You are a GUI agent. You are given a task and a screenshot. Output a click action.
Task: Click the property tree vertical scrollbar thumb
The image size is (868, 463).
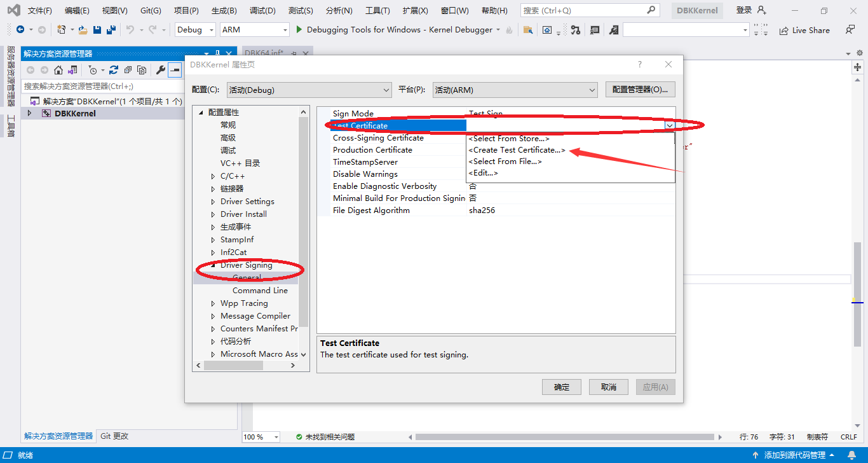pyautogui.click(x=304, y=223)
